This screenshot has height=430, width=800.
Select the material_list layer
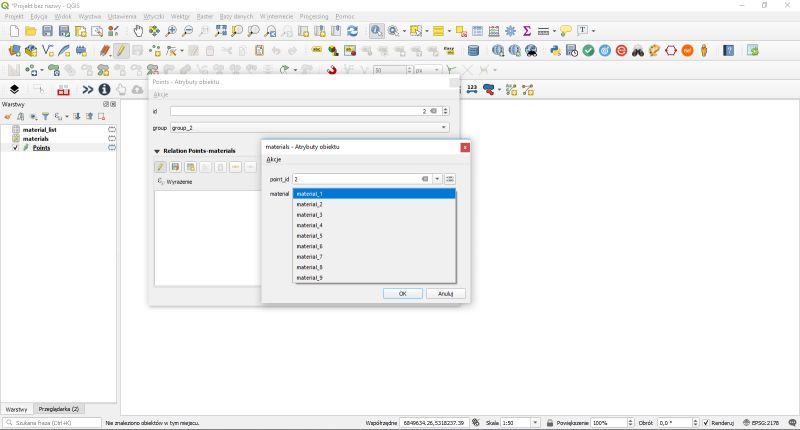click(39, 130)
